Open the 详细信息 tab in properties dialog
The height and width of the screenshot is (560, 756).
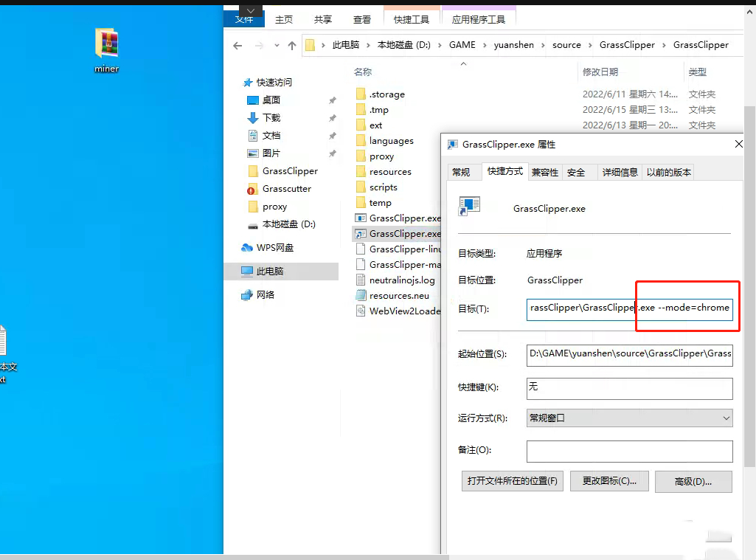(620, 172)
